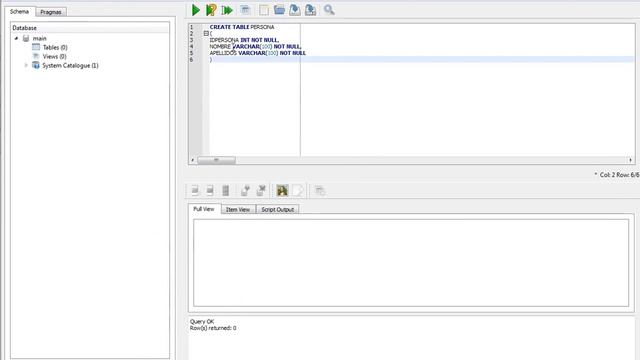Screen dimensions: 640x360
Task: Click on the NOMBRE VARCHAR(100) line
Action: (x=255, y=47)
